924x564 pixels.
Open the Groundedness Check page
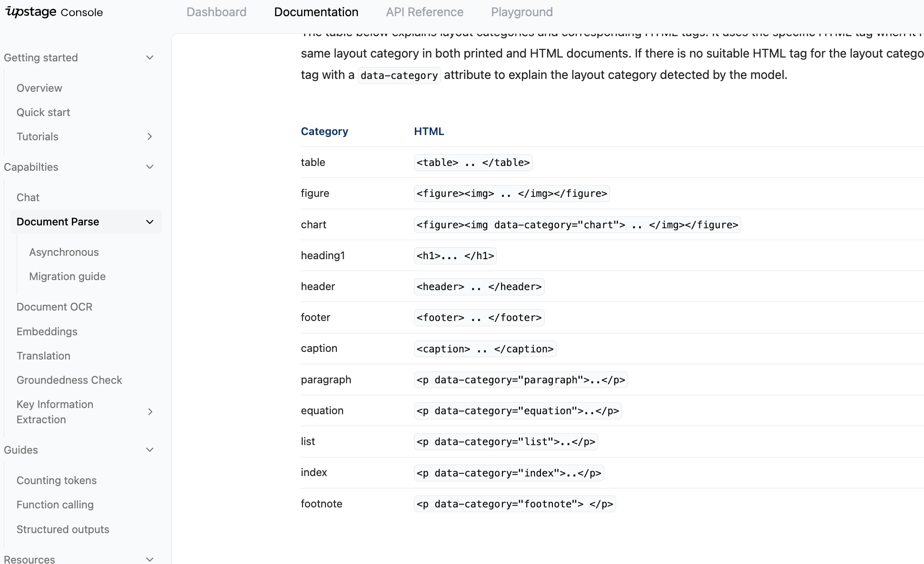pos(69,380)
